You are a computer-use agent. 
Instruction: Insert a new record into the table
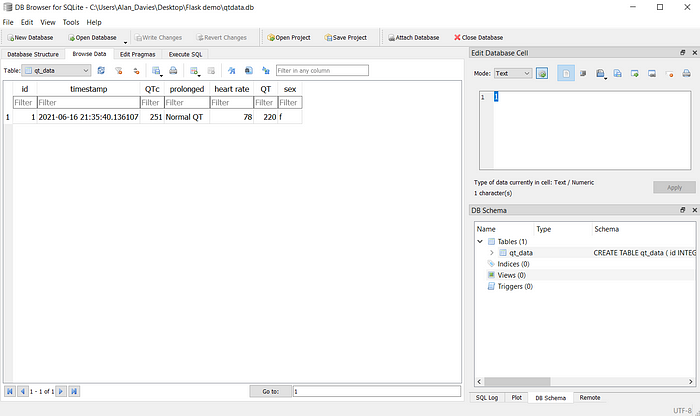pos(194,71)
